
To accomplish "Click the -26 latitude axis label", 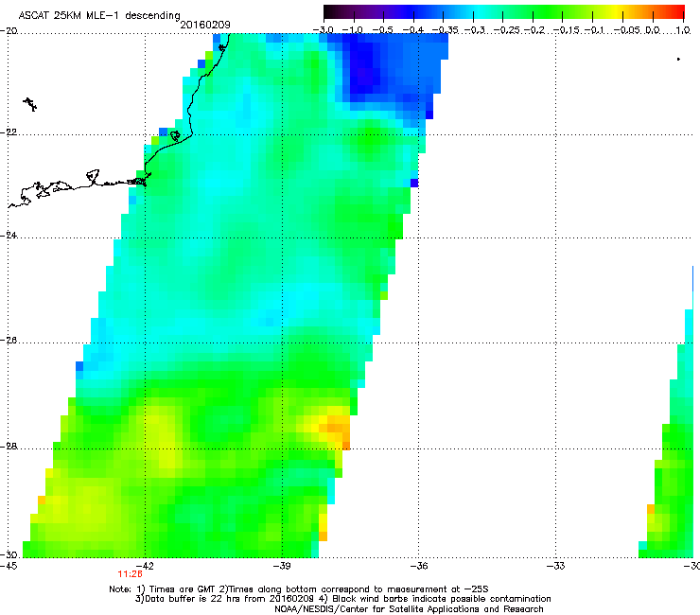I will point(9,340).
